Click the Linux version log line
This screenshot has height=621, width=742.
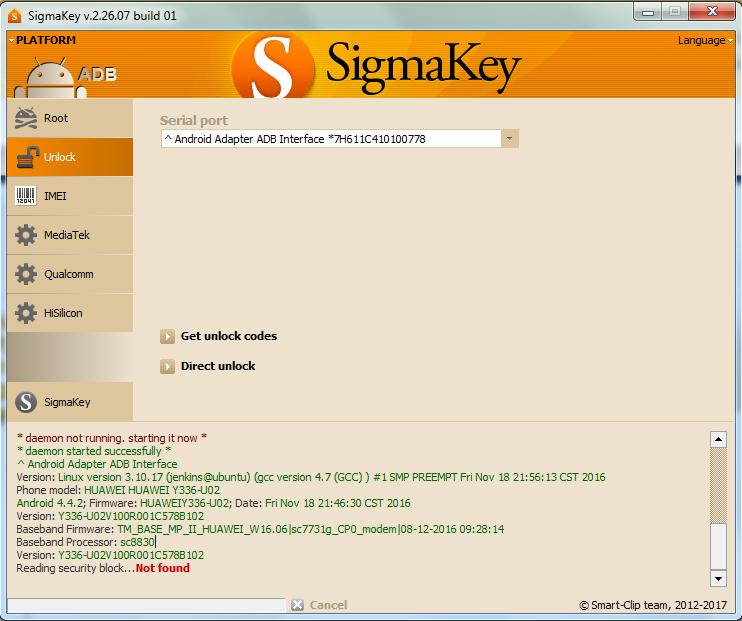pyautogui.click(x=311, y=477)
